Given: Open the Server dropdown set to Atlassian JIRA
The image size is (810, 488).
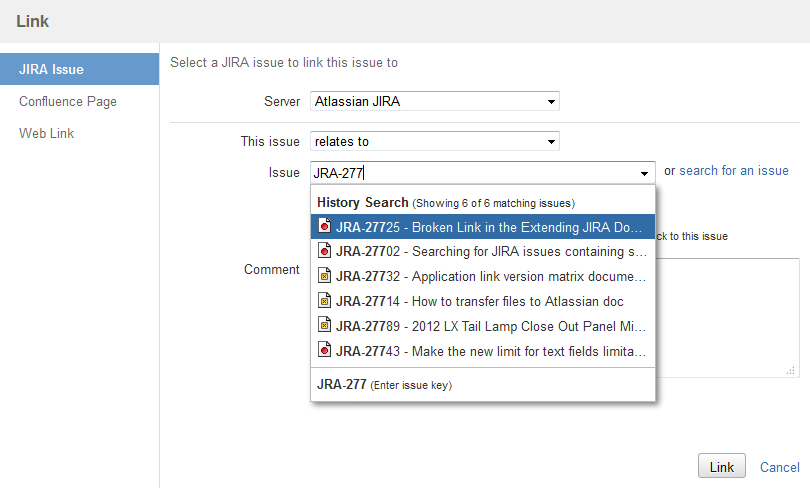Looking at the screenshot, I should click(x=434, y=101).
